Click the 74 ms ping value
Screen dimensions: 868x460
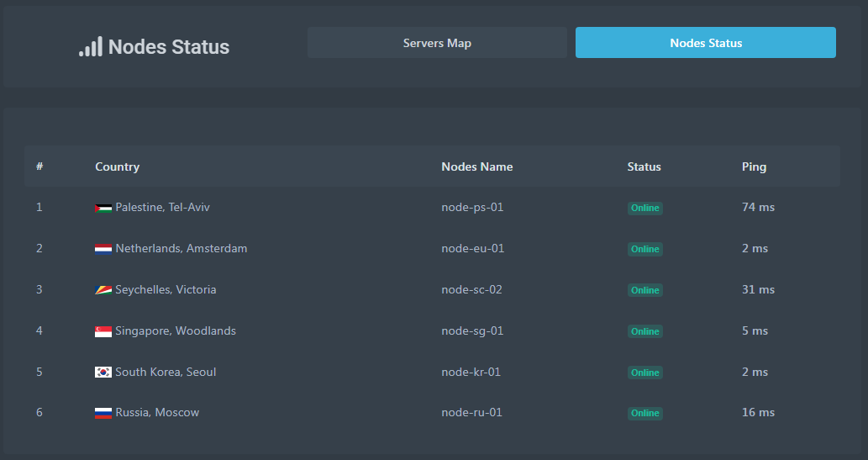click(x=758, y=207)
